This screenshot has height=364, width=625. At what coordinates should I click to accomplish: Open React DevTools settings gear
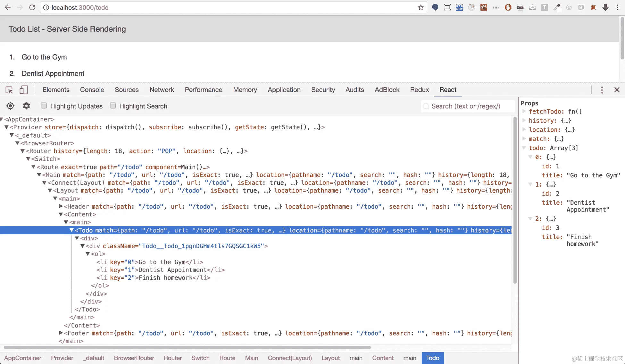[x=26, y=106]
